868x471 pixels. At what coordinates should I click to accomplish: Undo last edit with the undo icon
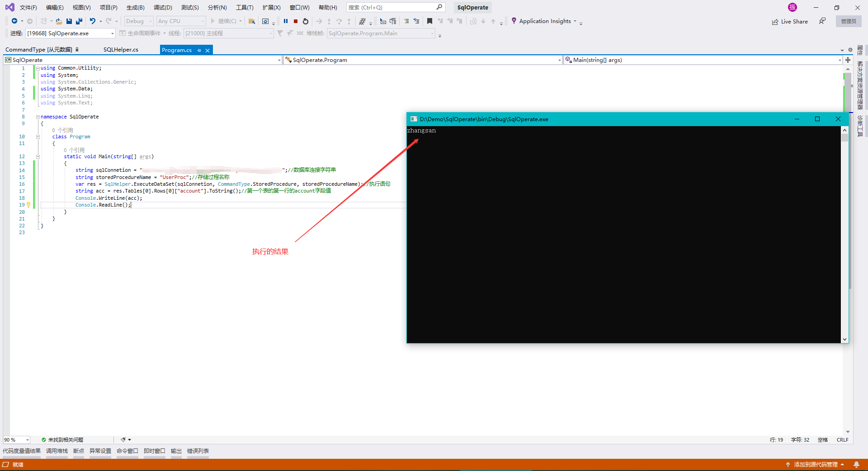92,21
